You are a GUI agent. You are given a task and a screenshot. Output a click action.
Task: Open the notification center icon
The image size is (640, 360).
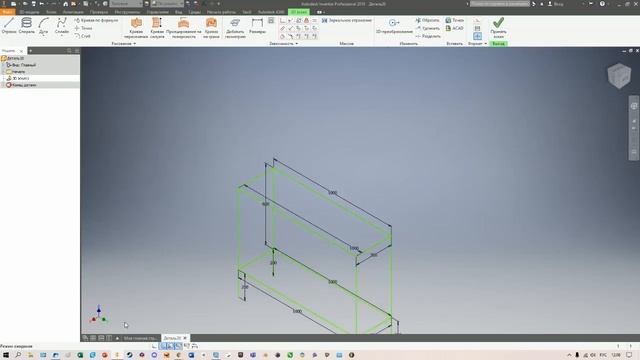click(629, 355)
